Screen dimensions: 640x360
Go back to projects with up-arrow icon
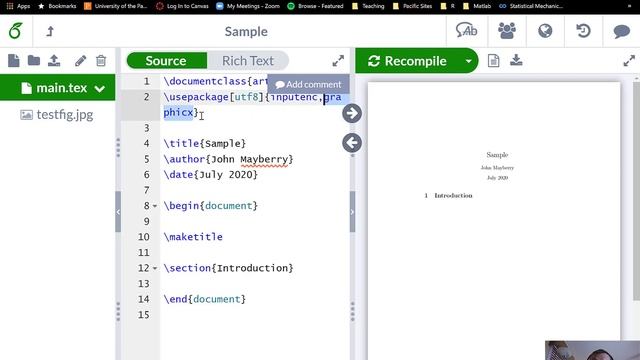coord(50,31)
